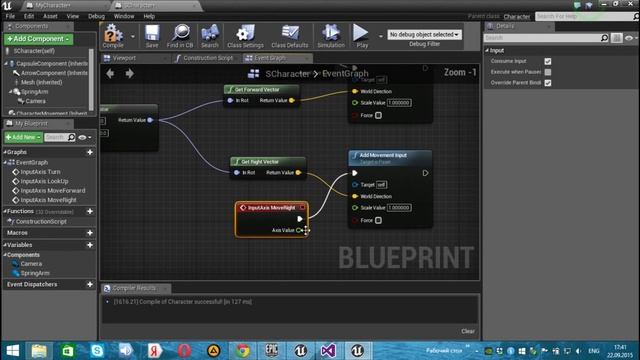Collapse the Variables section
Viewport: 640px width, 360px height.
[5, 245]
